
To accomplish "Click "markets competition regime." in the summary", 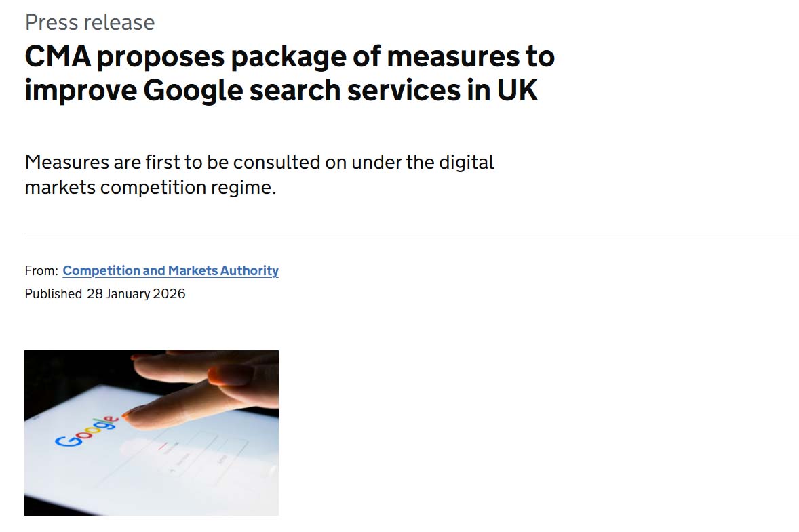I will tap(151, 187).
